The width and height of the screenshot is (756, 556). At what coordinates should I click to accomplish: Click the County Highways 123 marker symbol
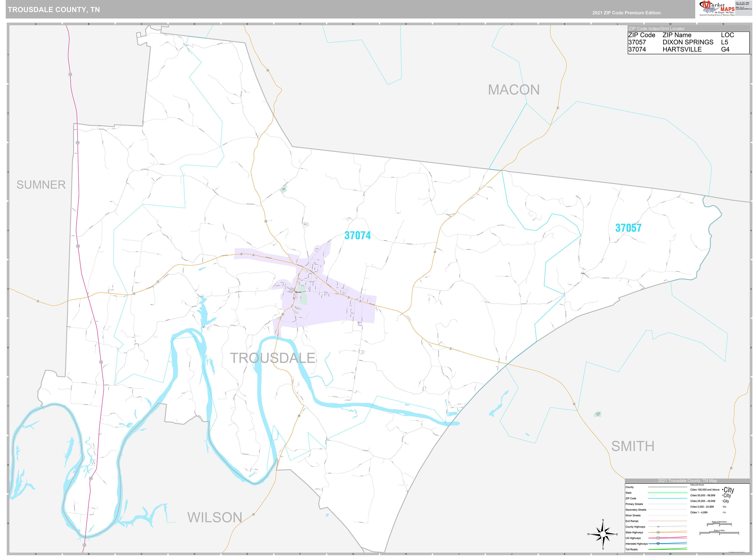(x=658, y=527)
